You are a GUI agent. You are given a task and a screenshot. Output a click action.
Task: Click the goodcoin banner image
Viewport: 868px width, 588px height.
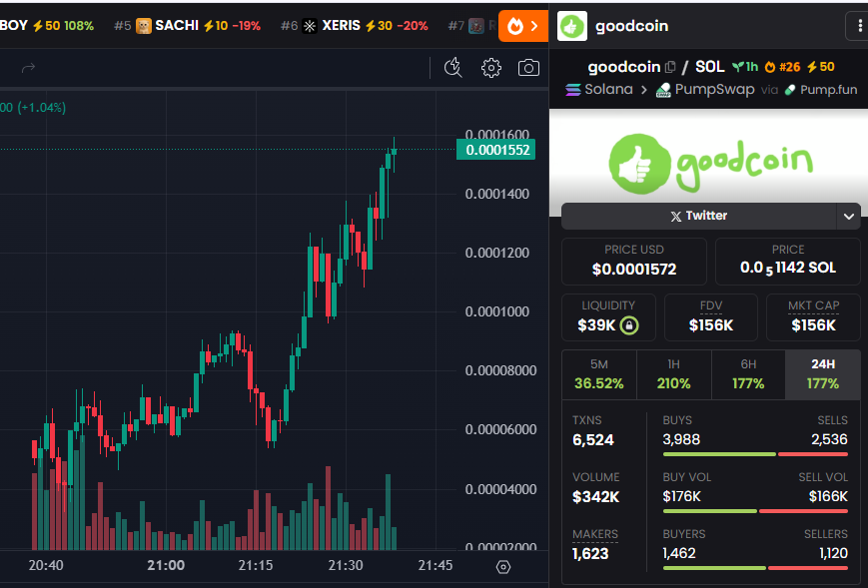click(x=708, y=163)
